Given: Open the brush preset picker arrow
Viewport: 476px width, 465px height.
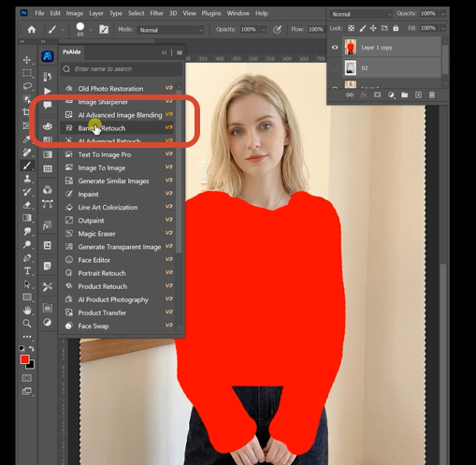Looking at the screenshot, I should coord(91,30).
